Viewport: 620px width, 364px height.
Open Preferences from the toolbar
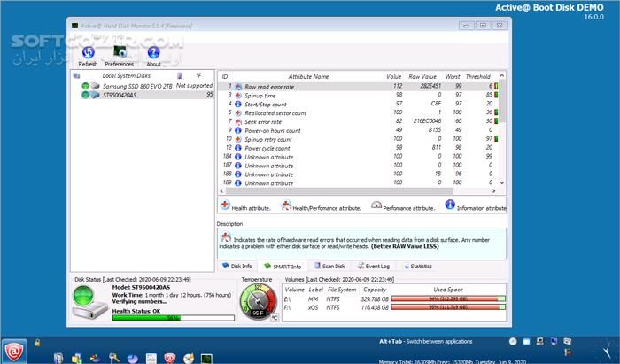[x=119, y=54]
